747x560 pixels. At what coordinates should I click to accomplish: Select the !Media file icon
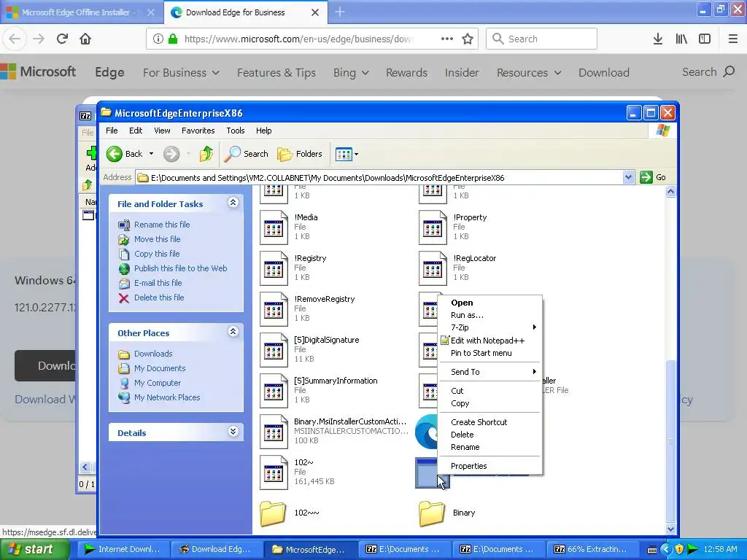tap(274, 227)
